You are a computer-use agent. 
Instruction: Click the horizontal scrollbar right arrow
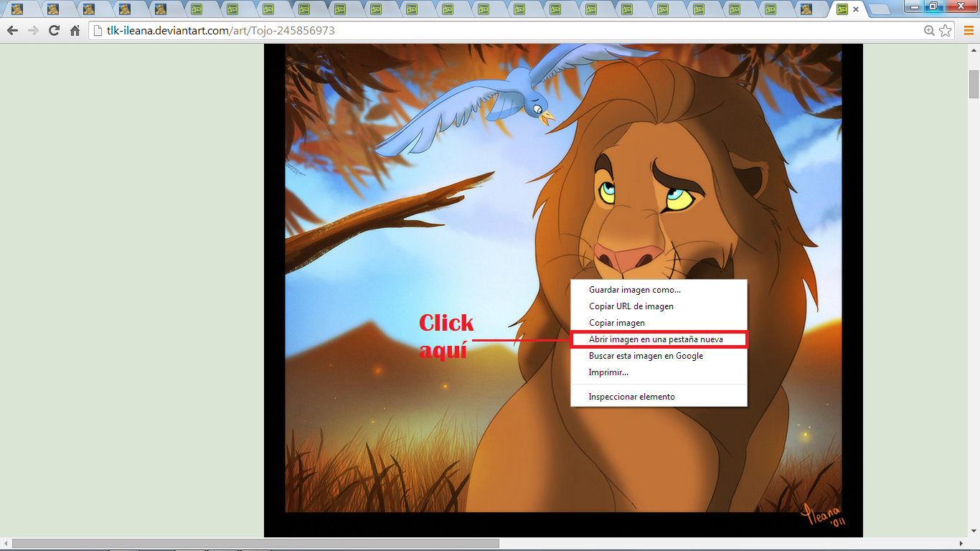[961, 544]
